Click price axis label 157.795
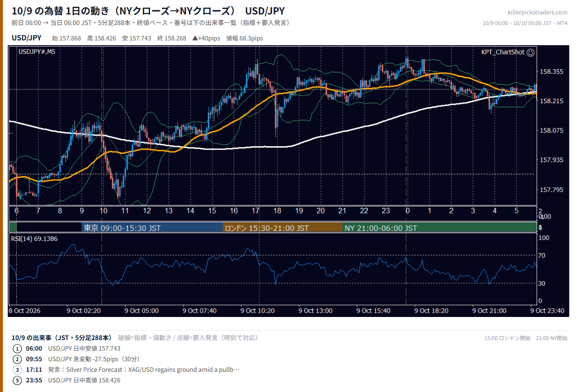The width and height of the screenshot is (577, 392). [552, 190]
